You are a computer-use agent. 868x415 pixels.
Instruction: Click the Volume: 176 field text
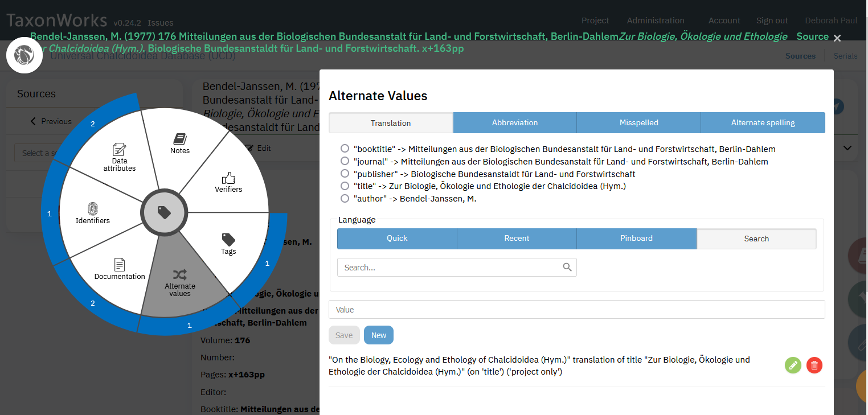coord(226,340)
